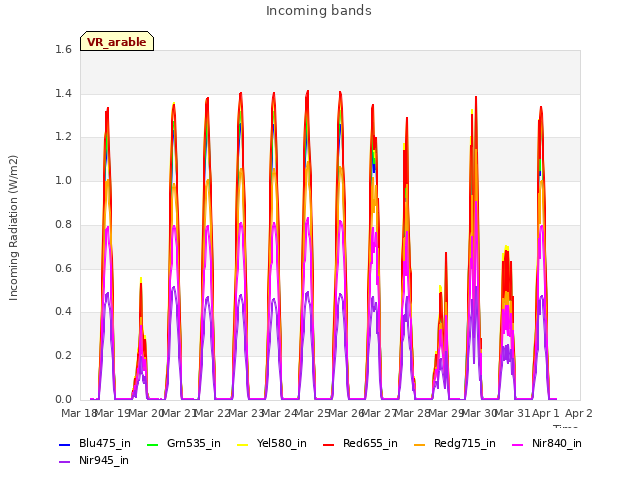This screenshot has height=480, width=640.
Task: Toggle the Red655_in legend entry
Action: coord(360,443)
